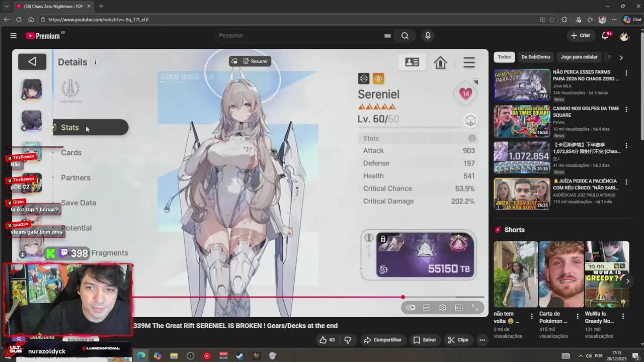Open Copilot Chat sidebar
Image resolution: width=644 pixels, height=362 pixels.
point(633,20)
